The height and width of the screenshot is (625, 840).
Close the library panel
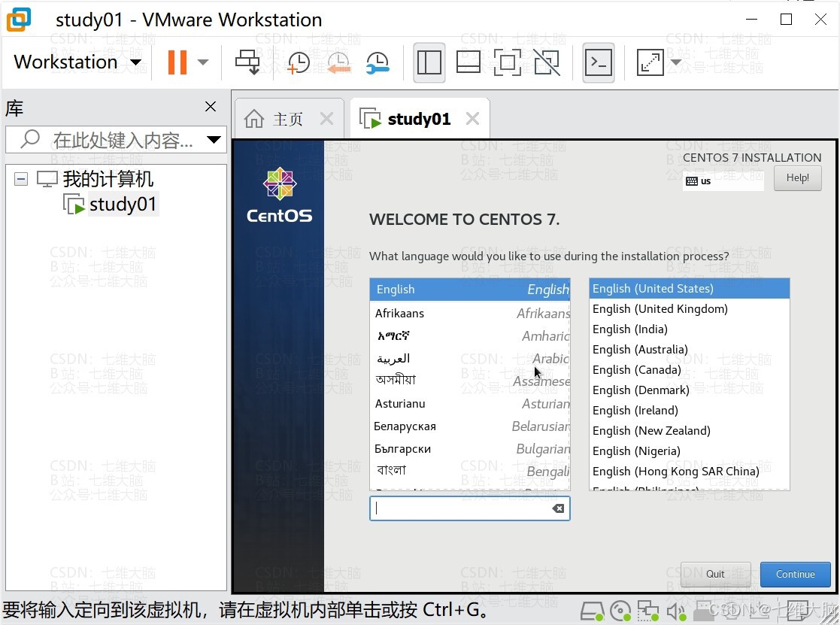point(211,107)
